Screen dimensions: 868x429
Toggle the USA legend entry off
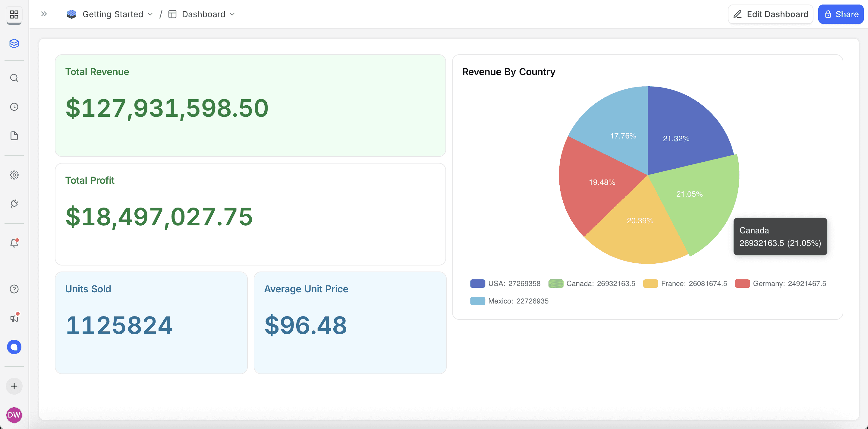505,283
